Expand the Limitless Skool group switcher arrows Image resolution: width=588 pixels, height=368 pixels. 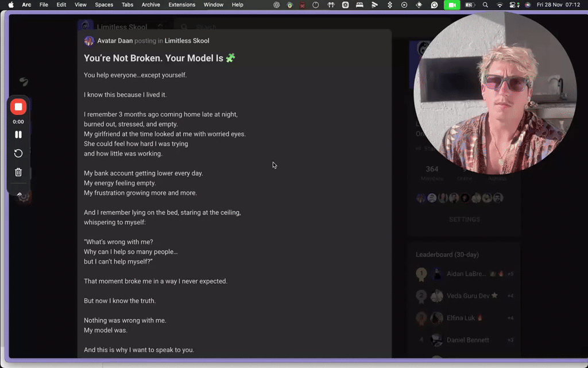pos(160,27)
